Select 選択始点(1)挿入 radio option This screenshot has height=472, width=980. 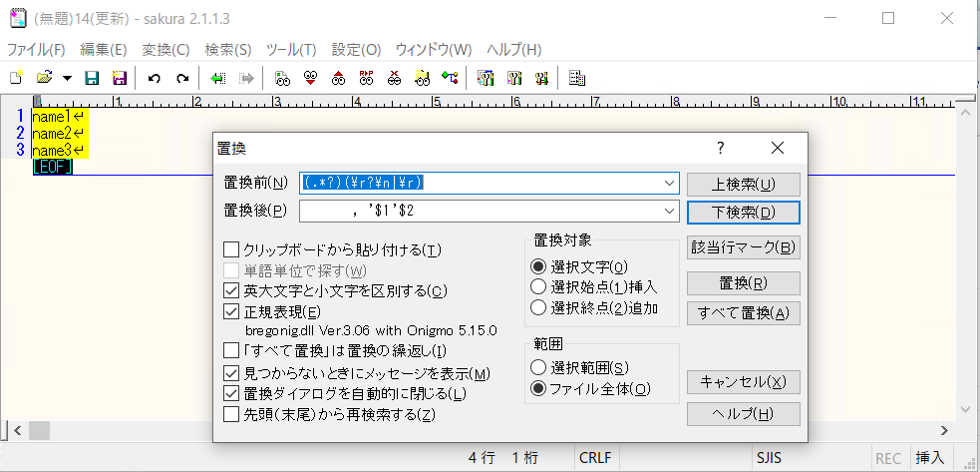click(538, 287)
